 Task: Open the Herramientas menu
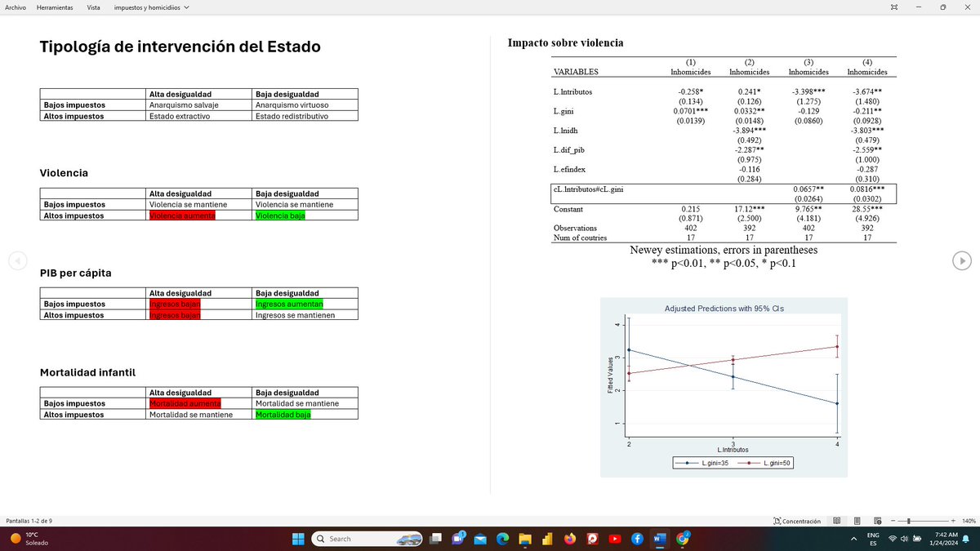[x=53, y=7]
